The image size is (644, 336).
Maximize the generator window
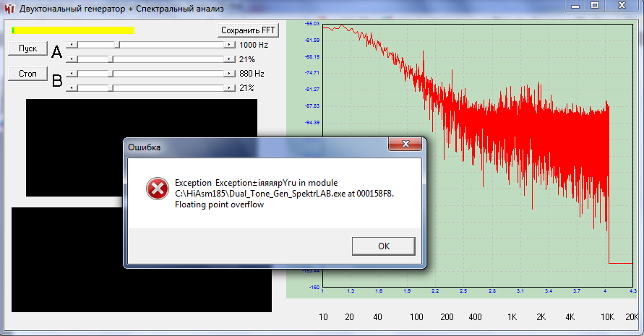[595, 7]
